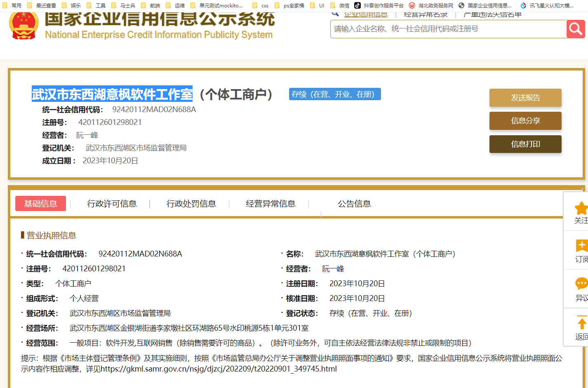Click the up arrow 返回 icon
This screenshot has width=588, height=388.
click(x=582, y=322)
